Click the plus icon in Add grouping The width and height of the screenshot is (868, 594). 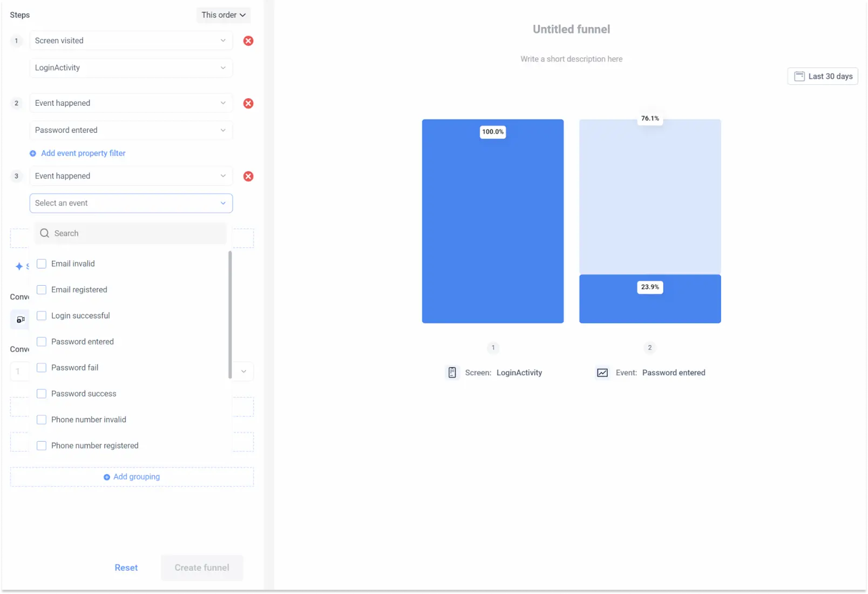pos(107,477)
